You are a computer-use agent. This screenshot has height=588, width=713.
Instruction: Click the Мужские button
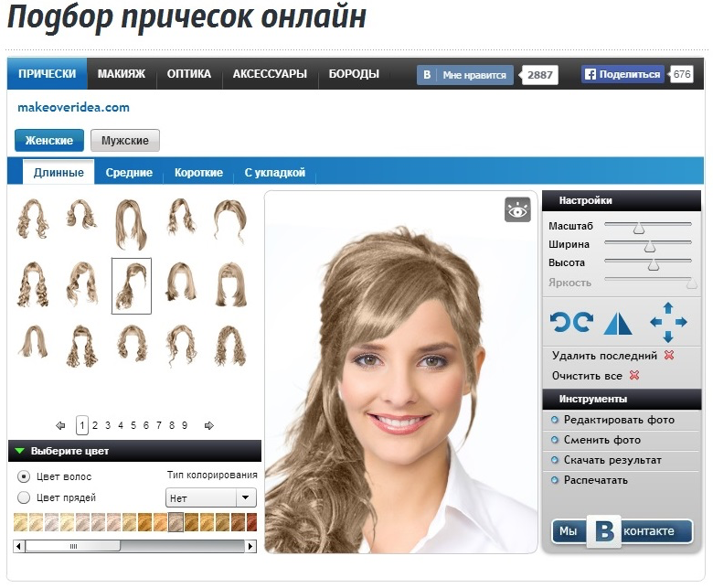click(x=125, y=140)
